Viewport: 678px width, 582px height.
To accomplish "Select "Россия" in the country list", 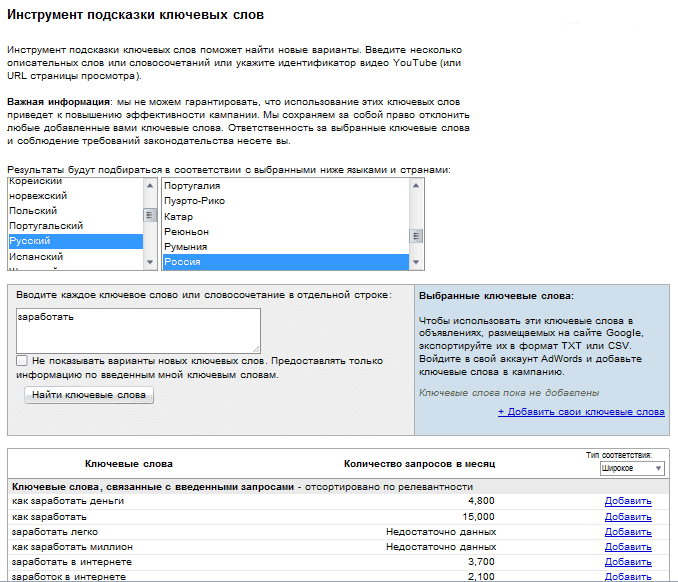I will pos(286,262).
